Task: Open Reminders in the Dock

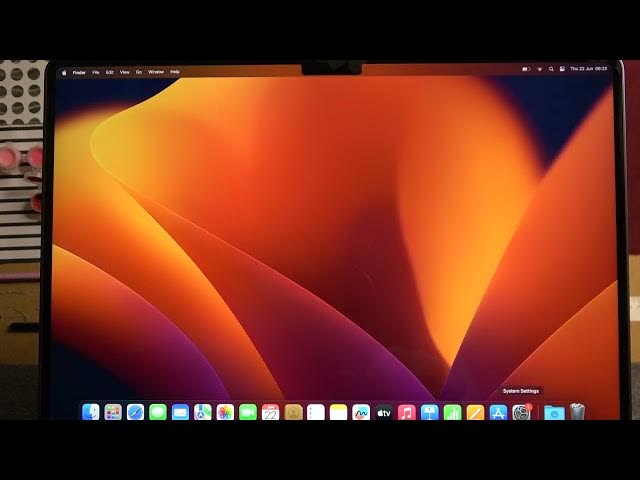Action: [316, 412]
